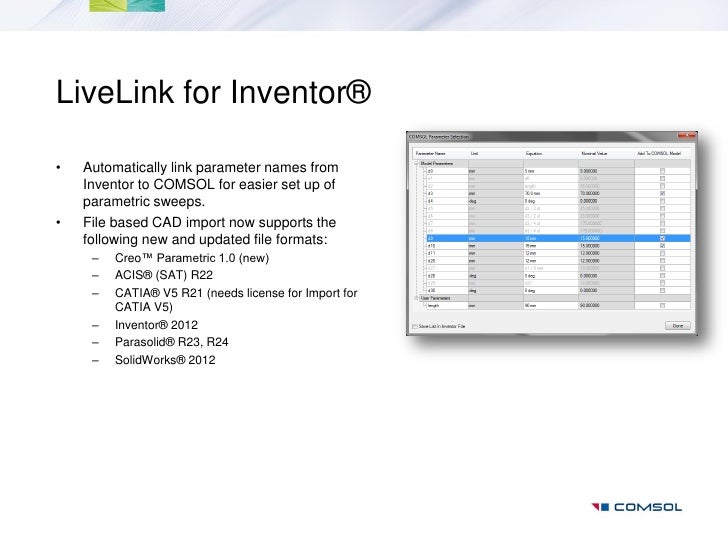This screenshot has width=728, height=546.
Task: Select the d10 parameter row name
Action: click(431, 246)
